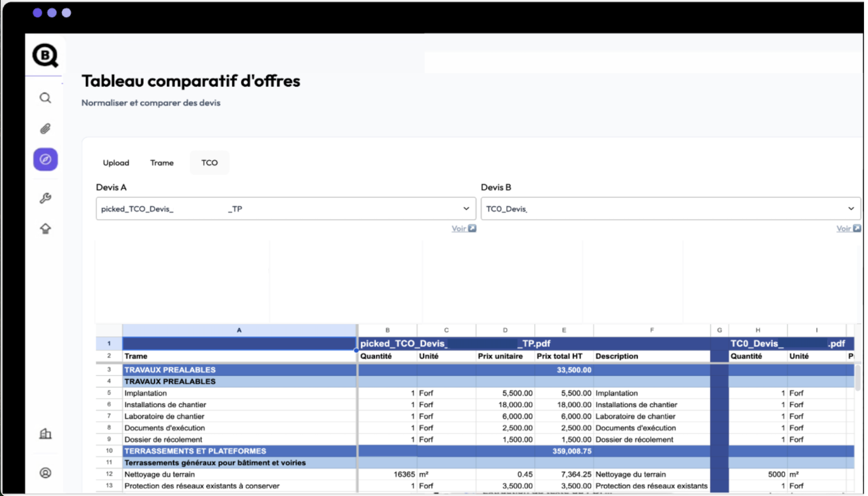Expand the Devis B dropdown
Screen dimensions: 868x496
[x=851, y=209]
